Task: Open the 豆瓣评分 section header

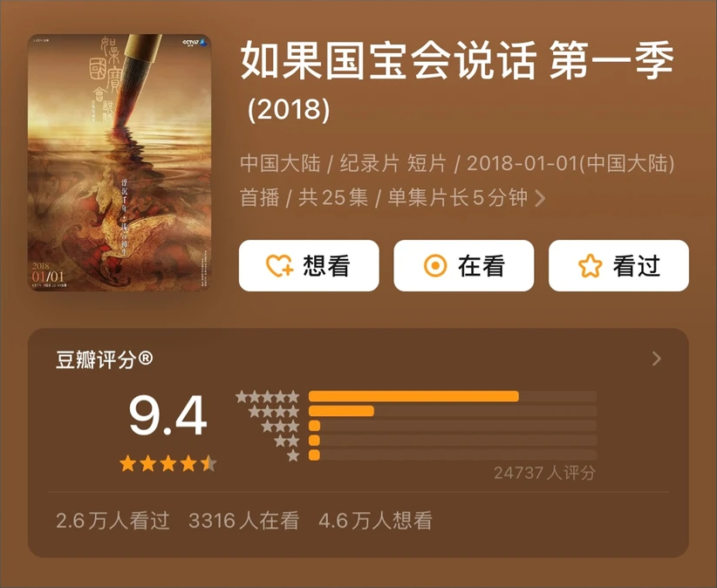Action: (x=105, y=359)
